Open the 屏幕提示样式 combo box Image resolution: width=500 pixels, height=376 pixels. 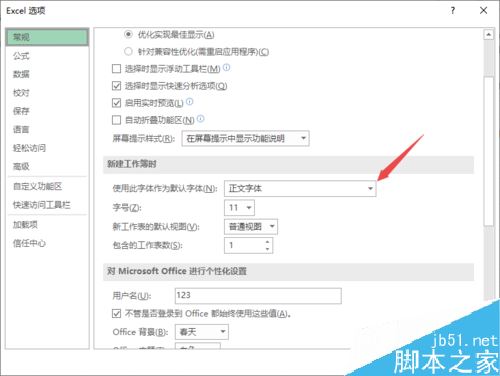click(245, 139)
